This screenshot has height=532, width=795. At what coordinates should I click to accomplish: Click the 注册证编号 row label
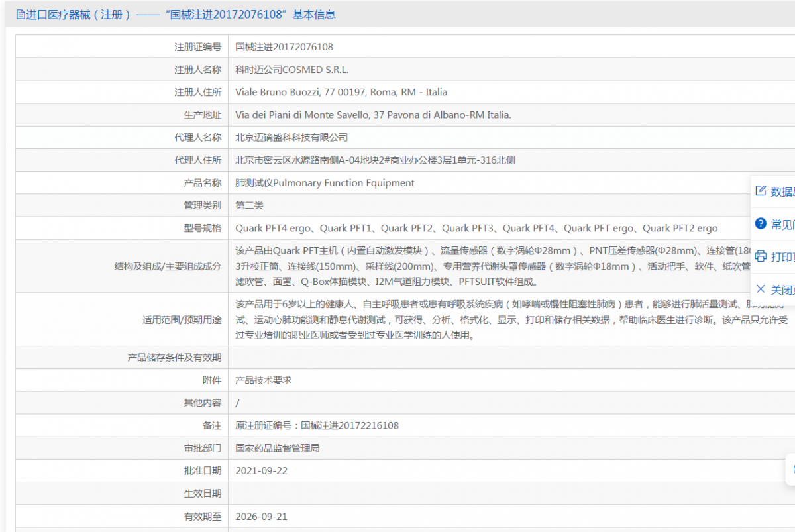(198, 47)
